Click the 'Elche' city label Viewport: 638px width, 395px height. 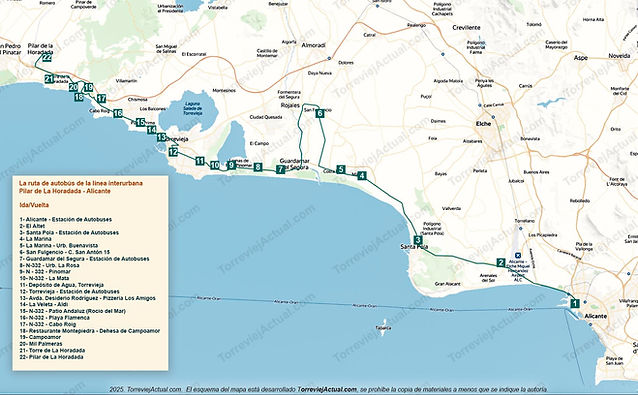[x=483, y=124]
